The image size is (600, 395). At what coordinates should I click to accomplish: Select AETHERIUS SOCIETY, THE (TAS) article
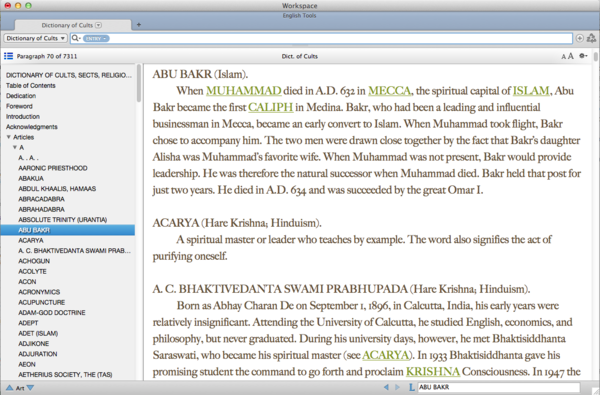[x=65, y=375]
